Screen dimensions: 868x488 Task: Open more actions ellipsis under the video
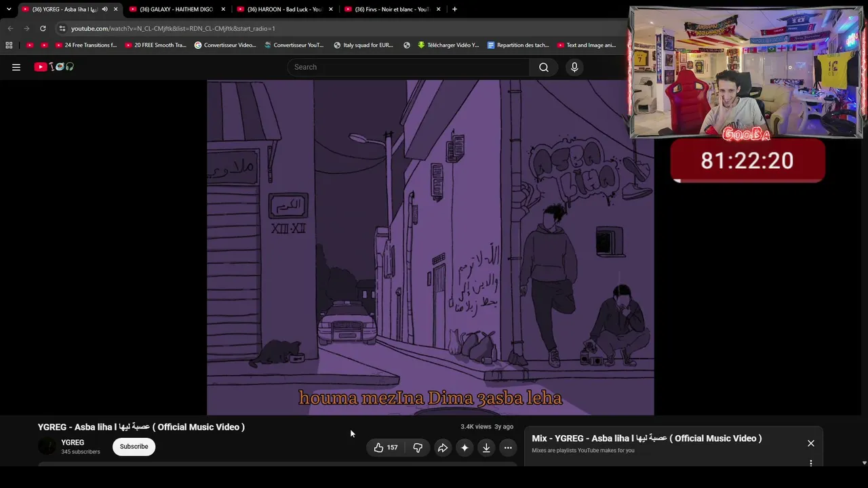(x=508, y=447)
